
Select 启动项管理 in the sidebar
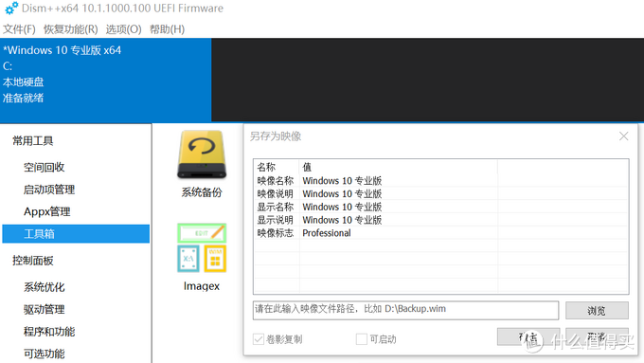(x=49, y=190)
